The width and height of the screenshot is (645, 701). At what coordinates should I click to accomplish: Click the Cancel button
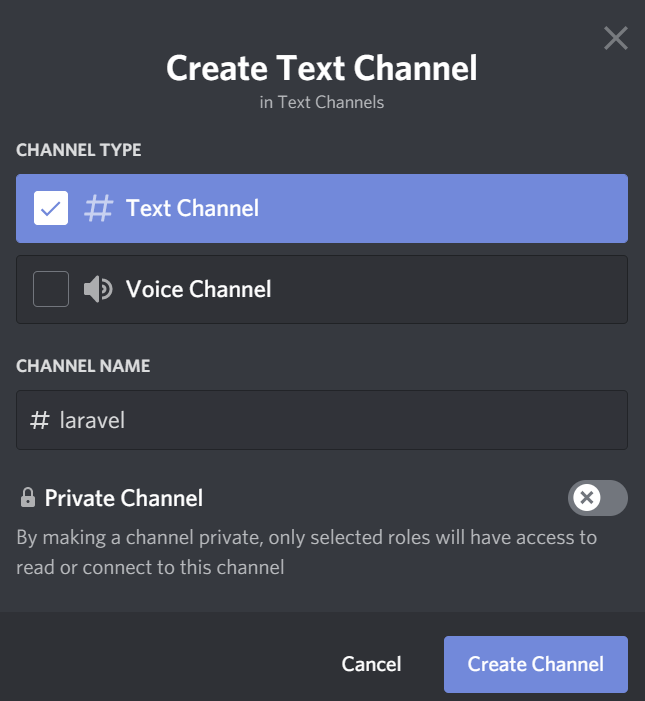(371, 664)
